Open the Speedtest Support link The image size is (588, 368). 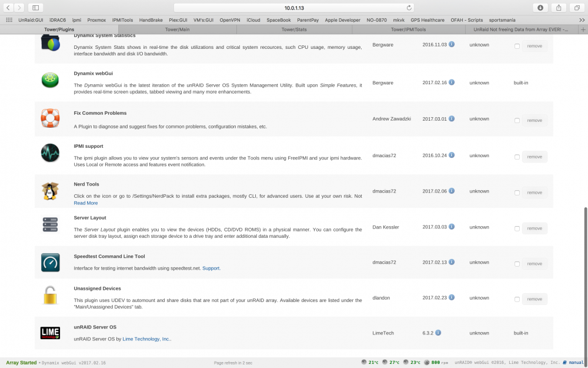click(211, 268)
